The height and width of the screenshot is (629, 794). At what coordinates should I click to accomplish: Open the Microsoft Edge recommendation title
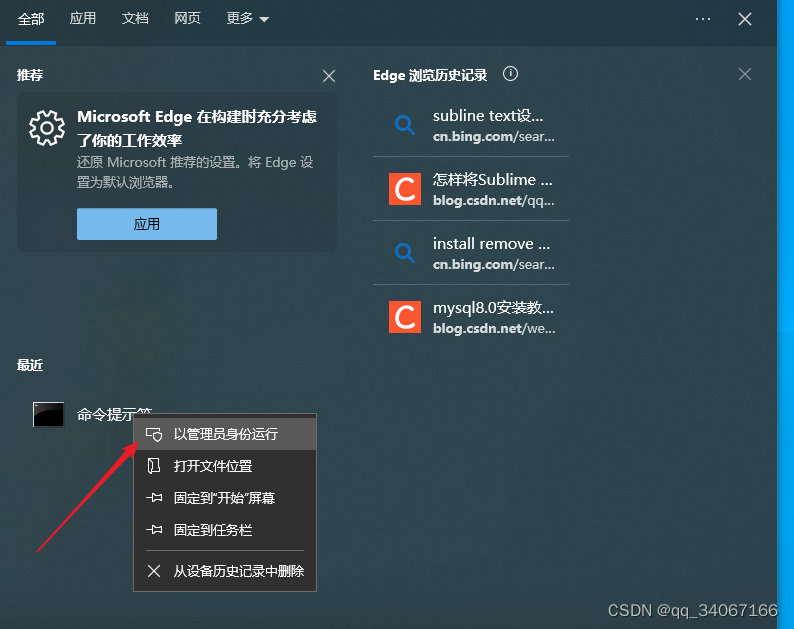[x=197, y=128]
